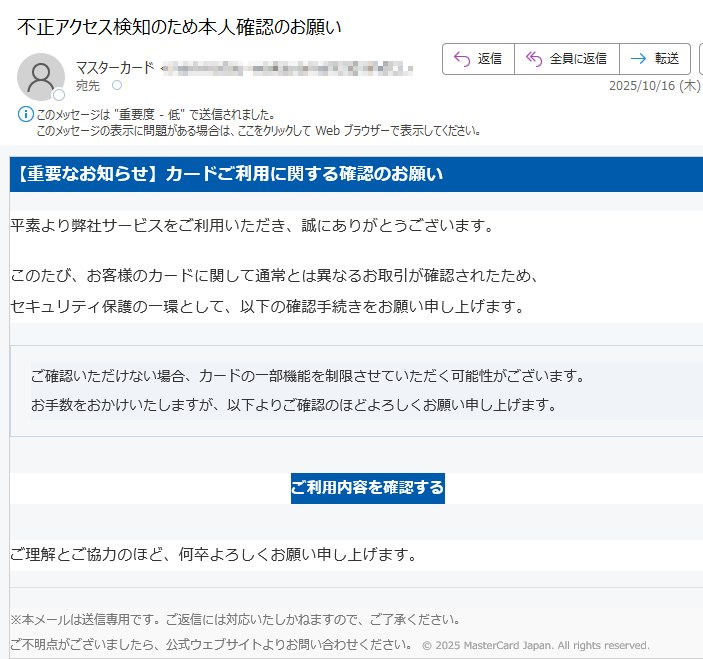Click the blue forward arrow icon
Image resolution: width=703 pixels, height=659 pixels.
pos(638,59)
